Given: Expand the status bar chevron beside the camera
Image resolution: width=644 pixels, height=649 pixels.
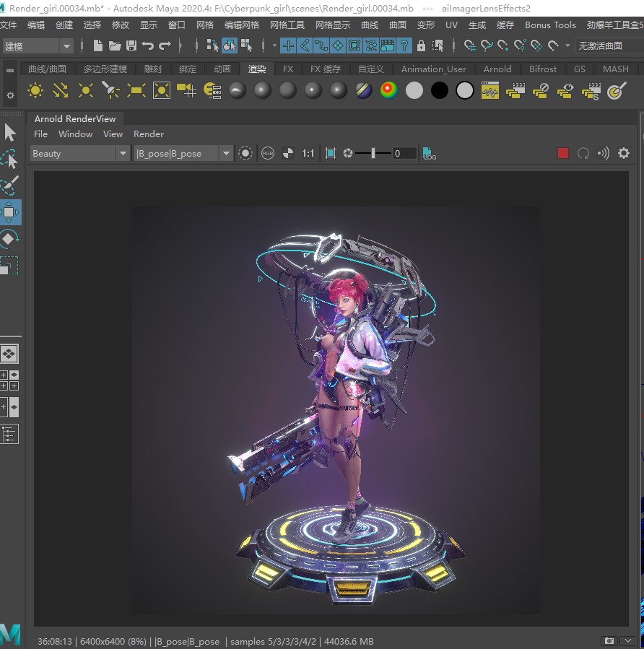Looking at the screenshot, I should tap(628, 641).
